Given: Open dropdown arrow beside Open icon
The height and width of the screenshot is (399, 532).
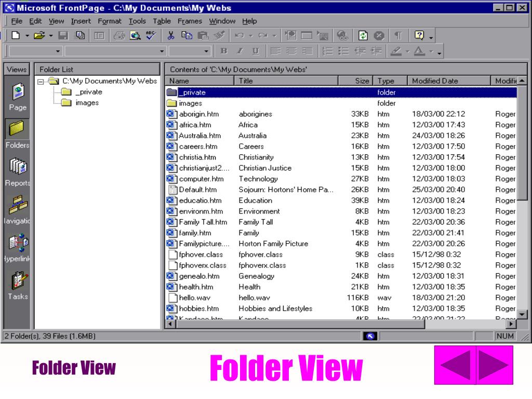Looking at the screenshot, I should pyautogui.click(x=50, y=35).
